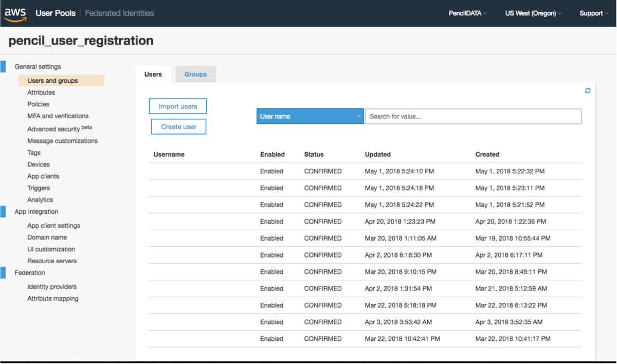The image size is (617, 364).
Task: Open the Federation section
Action: (30, 273)
